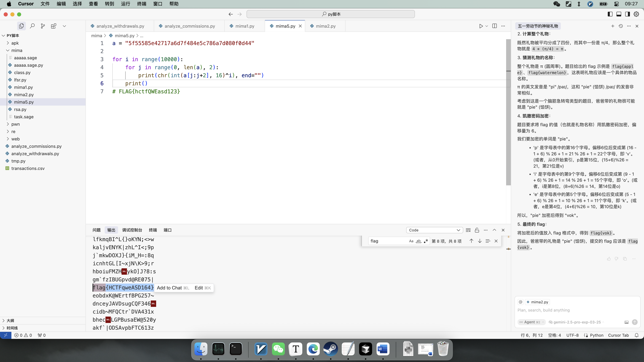Close the AI chat panel
This screenshot has width=644, height=362.
pyautogui.click(x=637, y=26)
